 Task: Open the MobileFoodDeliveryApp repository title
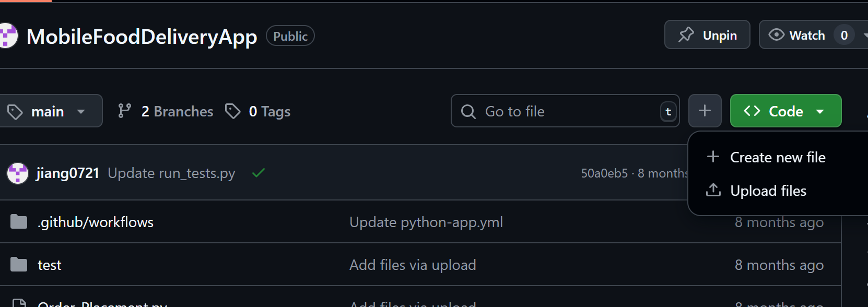pyautogui.click(x=142, y=37)
